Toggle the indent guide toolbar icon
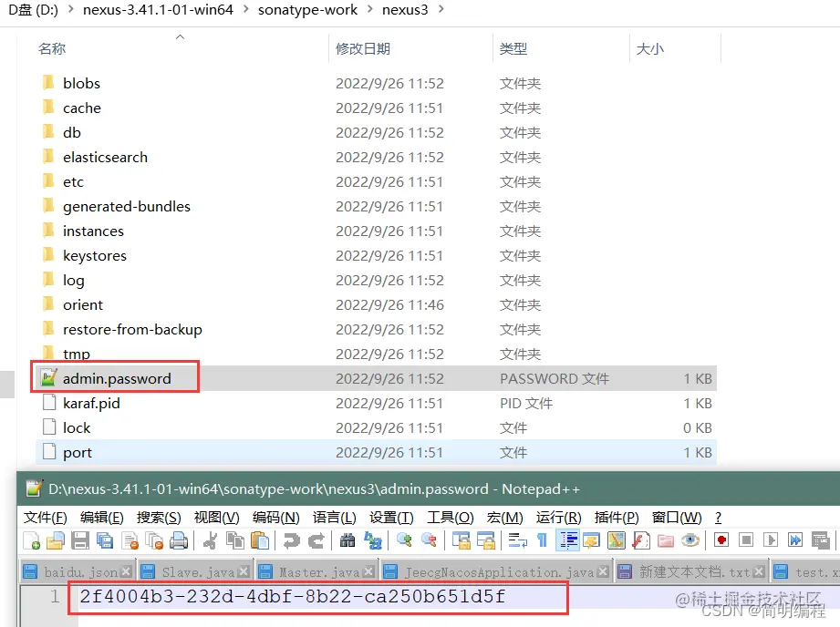 pyautogui.click(x=567, y=540)
